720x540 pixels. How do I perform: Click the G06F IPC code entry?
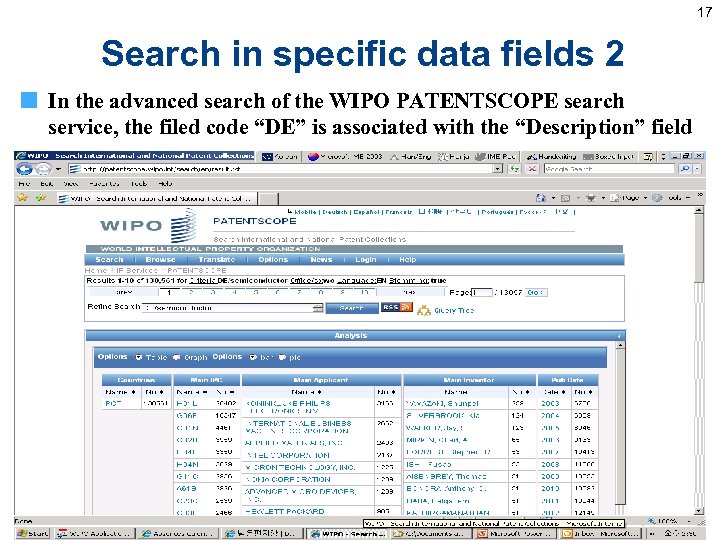click(186, 416)
